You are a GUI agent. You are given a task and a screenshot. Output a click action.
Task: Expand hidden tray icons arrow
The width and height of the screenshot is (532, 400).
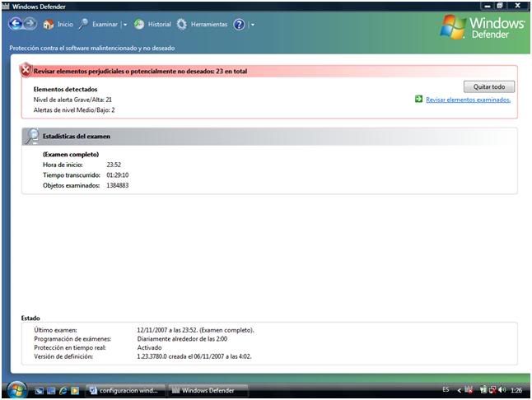pyautogui.click(x=459, y=390)
